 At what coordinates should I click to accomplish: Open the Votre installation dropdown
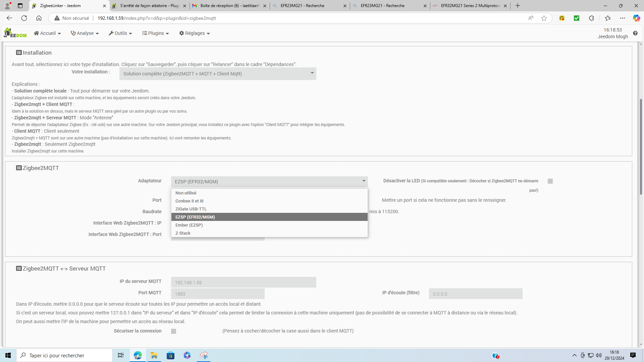click(x=218, y=74)
